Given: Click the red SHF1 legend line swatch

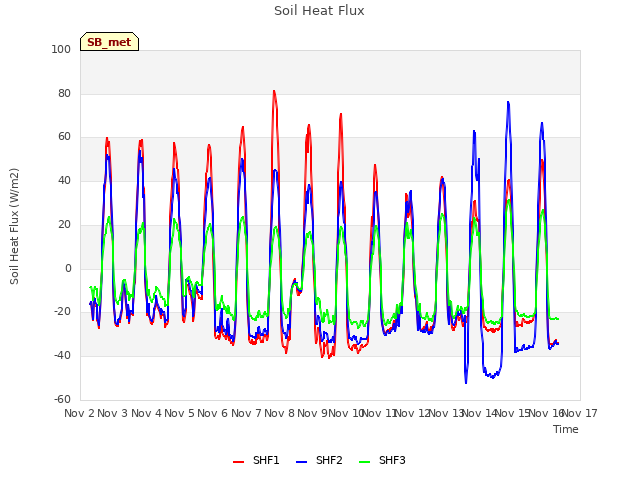Looking at the screenshot, I should point(238,462).
